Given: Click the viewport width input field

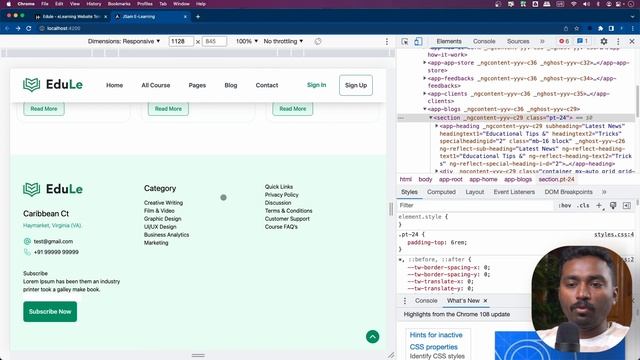Looking at the screenshot, I should tap(181, 41).
